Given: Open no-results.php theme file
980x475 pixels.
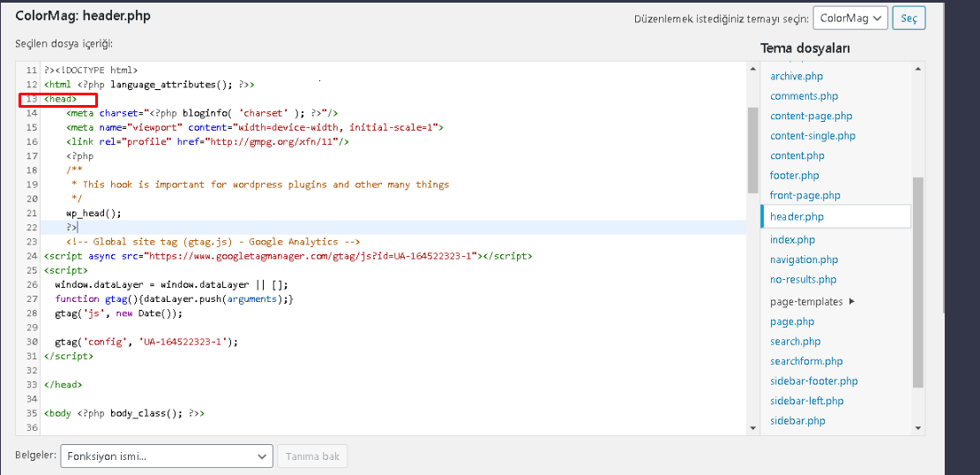Looking at the screenshot, I should tap(803, 280).
